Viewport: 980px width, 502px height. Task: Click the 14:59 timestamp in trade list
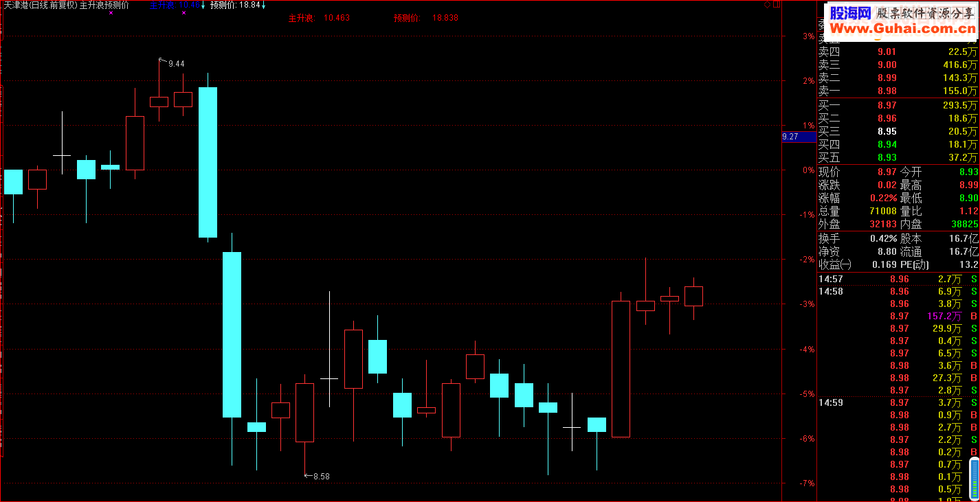(x=831, y=402)
